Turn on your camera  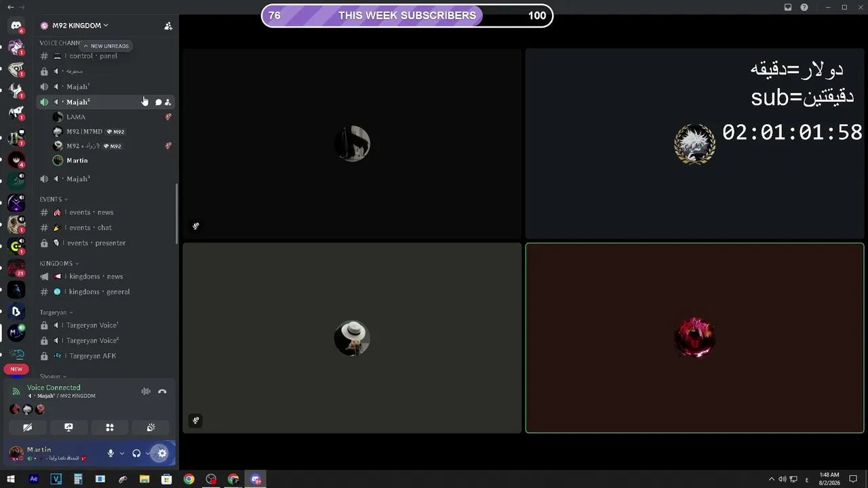coord(27,428)
